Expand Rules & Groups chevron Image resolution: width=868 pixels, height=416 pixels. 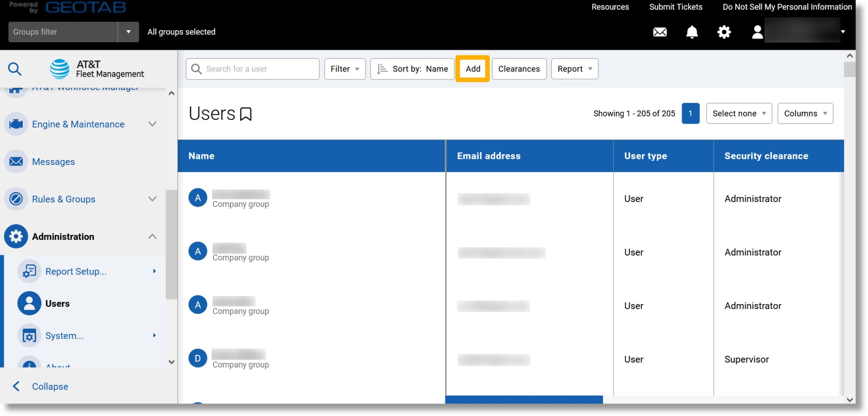coord(153,199)
